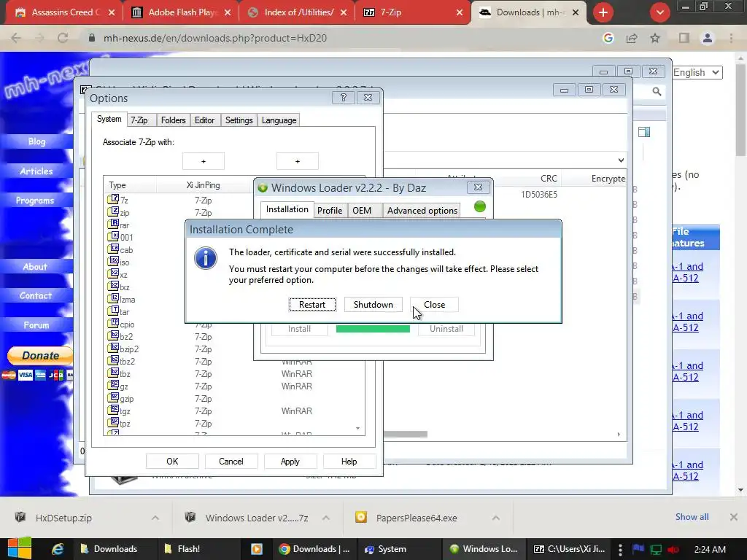Image resolution: width=747 pixels, height=560 pixels.
Task: Click the question mark help icon in Options
Action: pyautogui.click(x=343, y=98)
